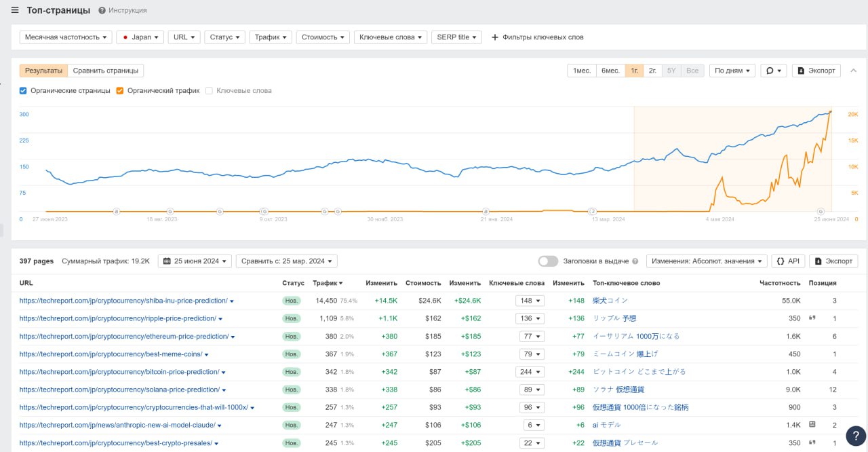Viewport: 868px width, 452px height.
Task: Disable the Органические страницы checkbox
Action: 23,90
